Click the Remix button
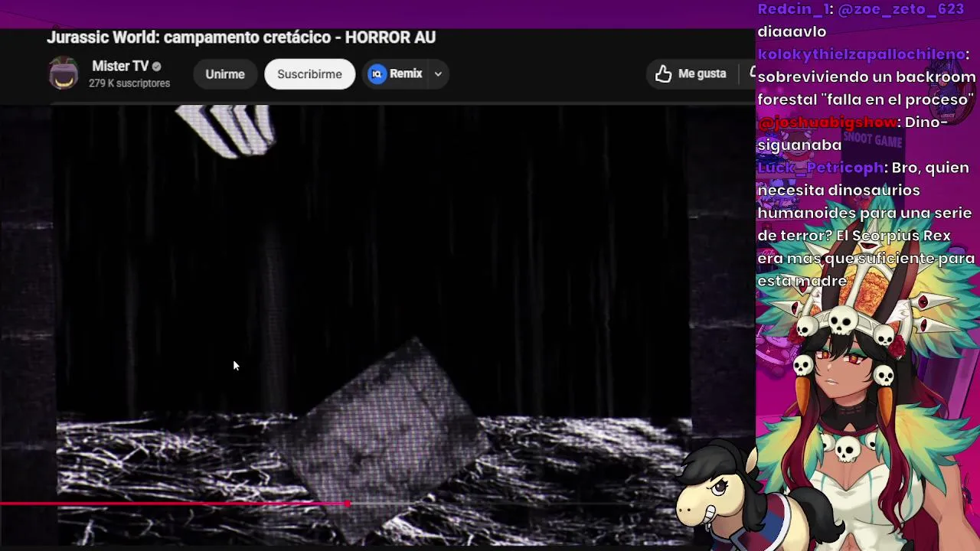The width and height of the screenshot is (980, 551). click(396, 74)
